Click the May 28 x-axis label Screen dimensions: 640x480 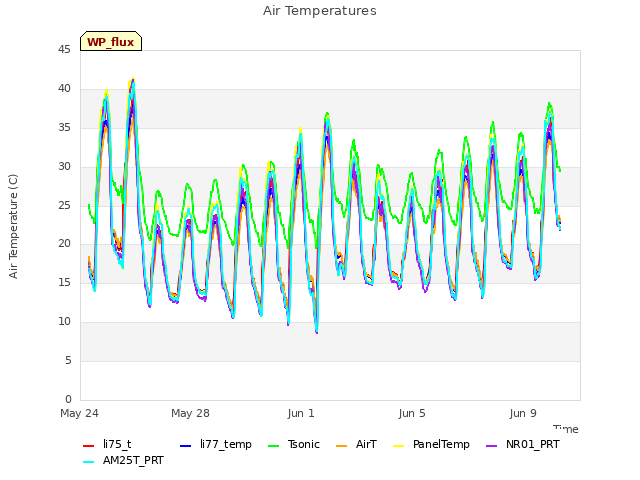click(190, 413)
